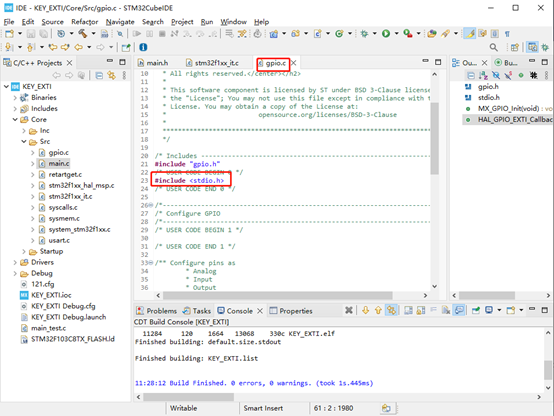The width and height of the screenshot is (554, 416).
Task: Close the gpio.c editor tab
Action: [x=294, y=63]
